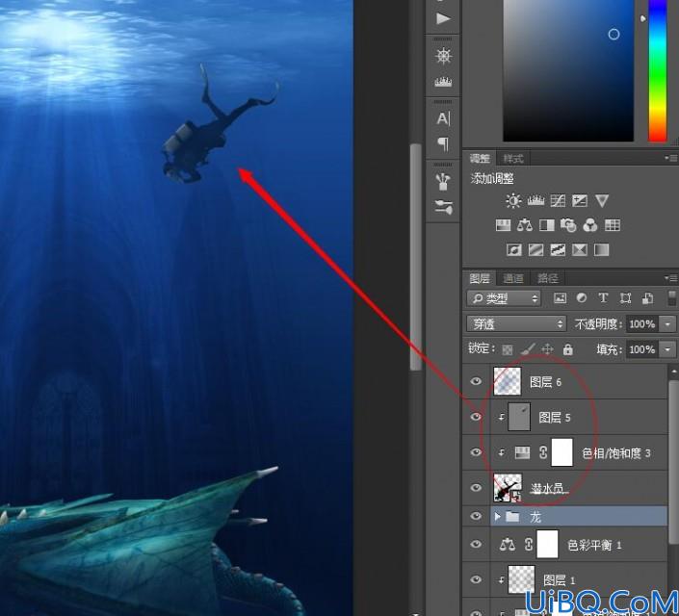Hide the 图层 1 layer
Viewport: 679px width, 616px height.
coord(476,579)
